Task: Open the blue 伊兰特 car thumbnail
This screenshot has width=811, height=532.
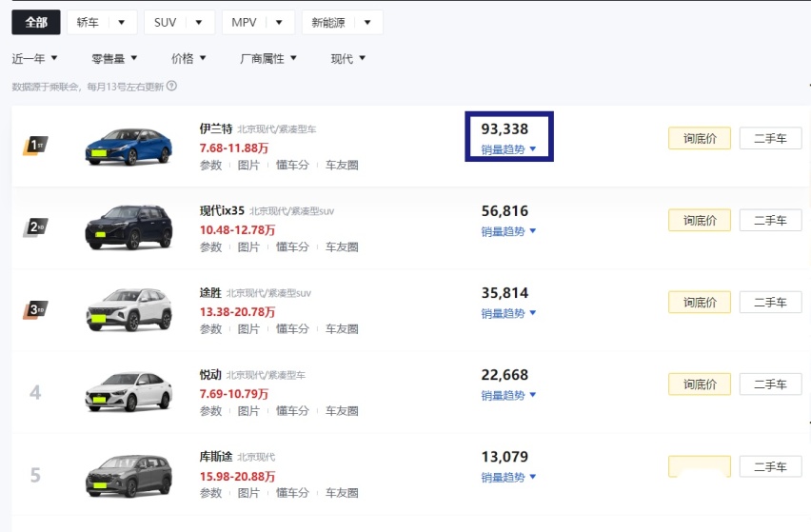Action: pos(129,147)
